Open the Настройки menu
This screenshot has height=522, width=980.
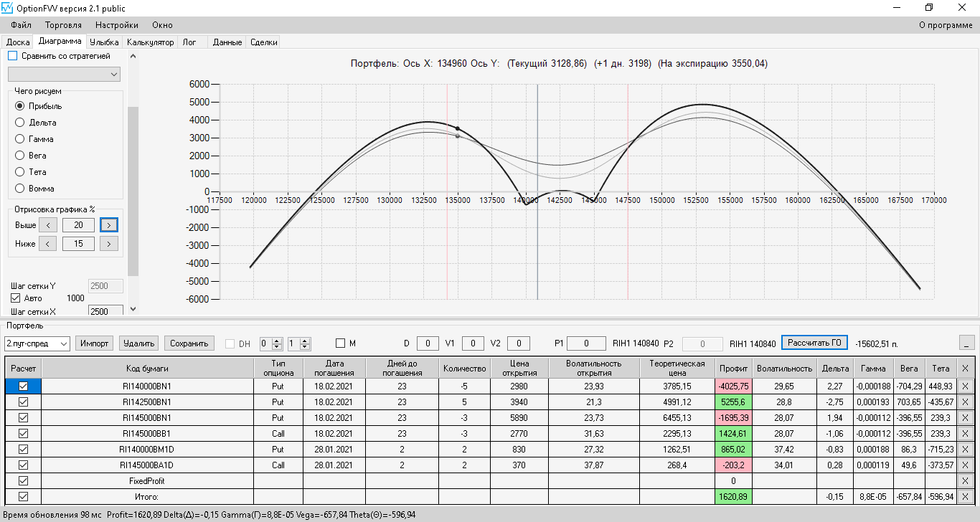click(117, 25)
